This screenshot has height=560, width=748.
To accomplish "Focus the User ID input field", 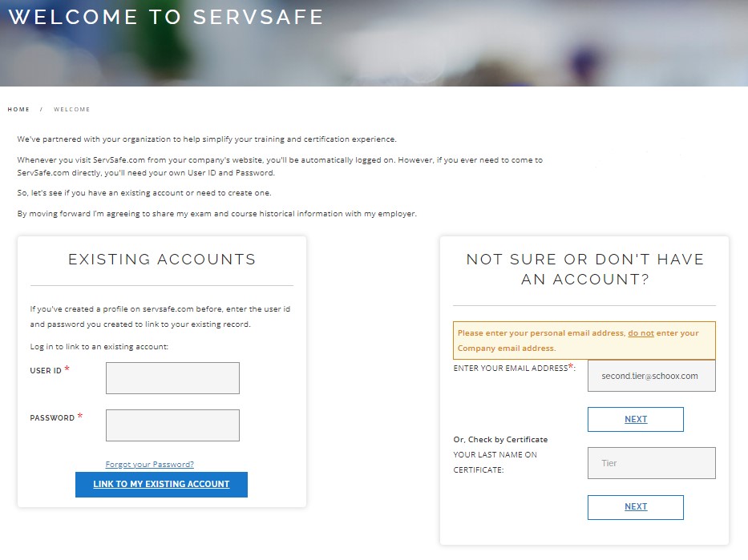I will [172, 378].
